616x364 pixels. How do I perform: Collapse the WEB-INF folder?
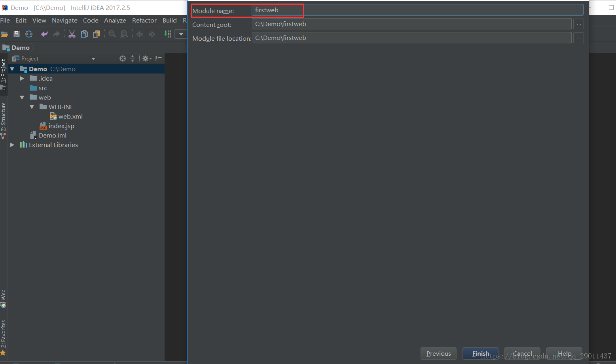pos(32,107)
